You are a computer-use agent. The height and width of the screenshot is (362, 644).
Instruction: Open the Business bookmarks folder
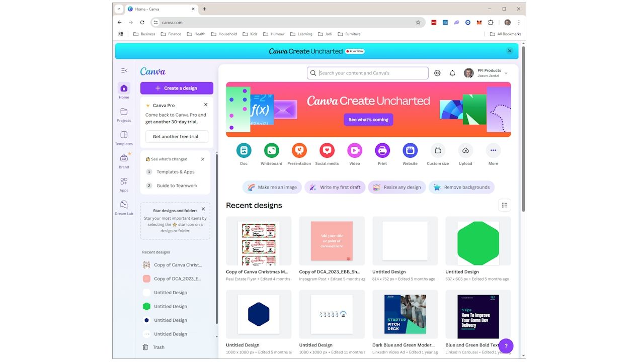[144, 34]
